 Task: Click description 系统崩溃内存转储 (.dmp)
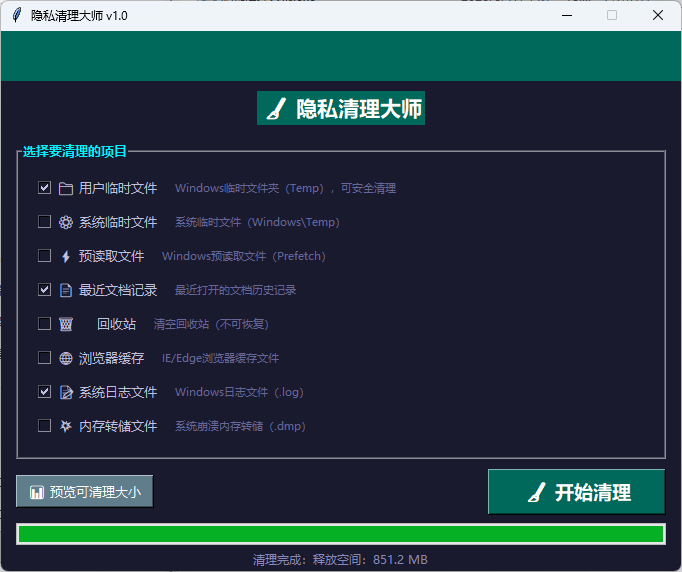tap(241, 426)
